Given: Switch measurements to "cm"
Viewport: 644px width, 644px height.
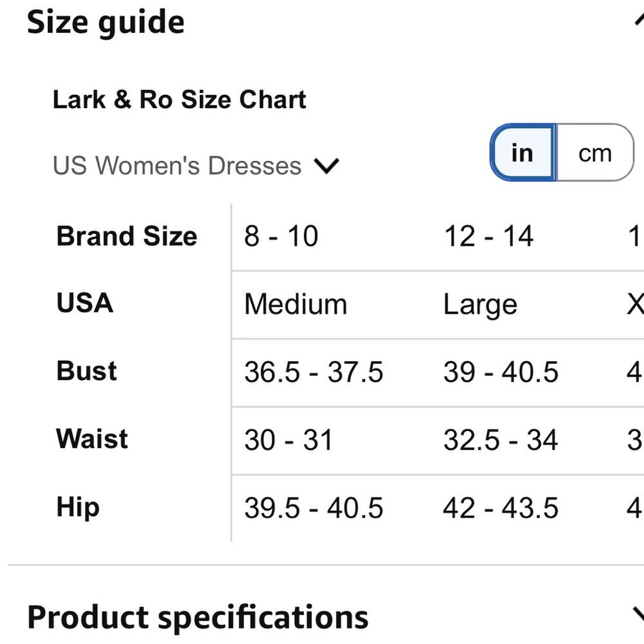Looking at the screenshot, I should 594,153.
